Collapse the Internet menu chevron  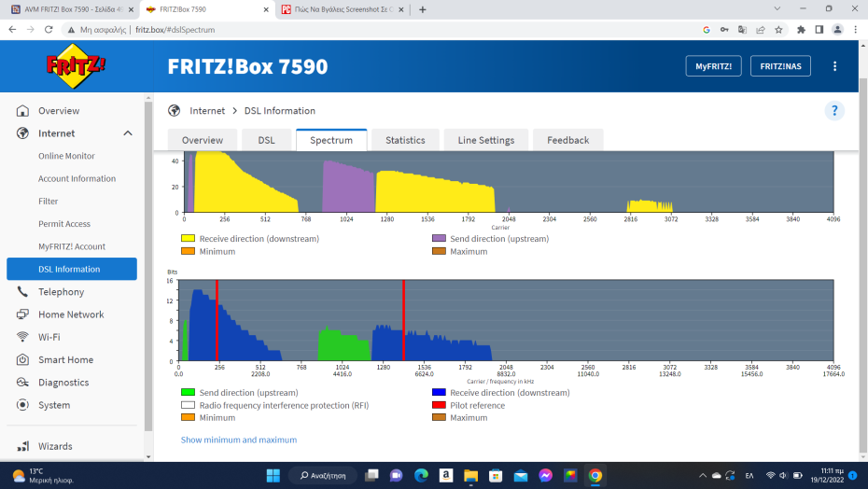(x=128, y=133)
